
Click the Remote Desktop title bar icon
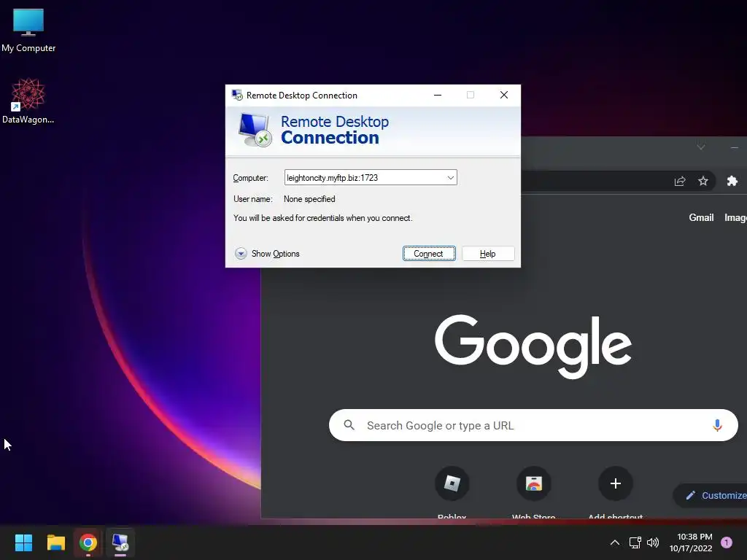pyautogui.click(x=237, y=96)
